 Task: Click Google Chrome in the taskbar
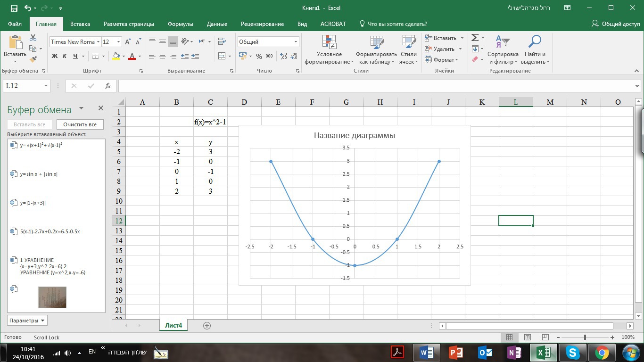(x=602, y=353)
